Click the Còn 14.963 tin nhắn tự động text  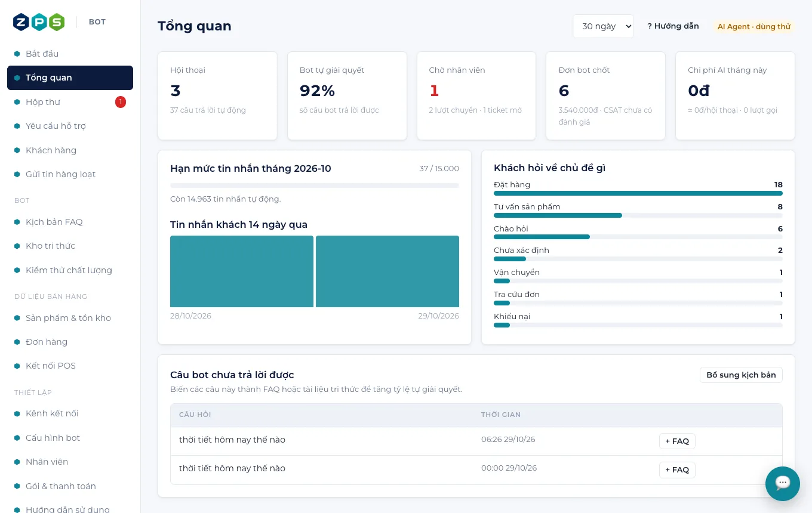point(226,199)
